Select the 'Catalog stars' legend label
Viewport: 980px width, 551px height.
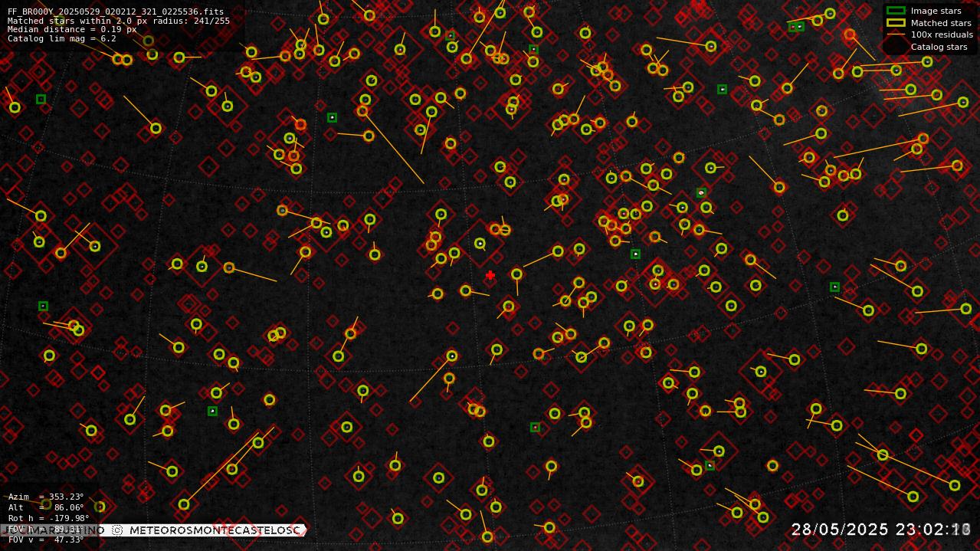click(x=939, y=47)
